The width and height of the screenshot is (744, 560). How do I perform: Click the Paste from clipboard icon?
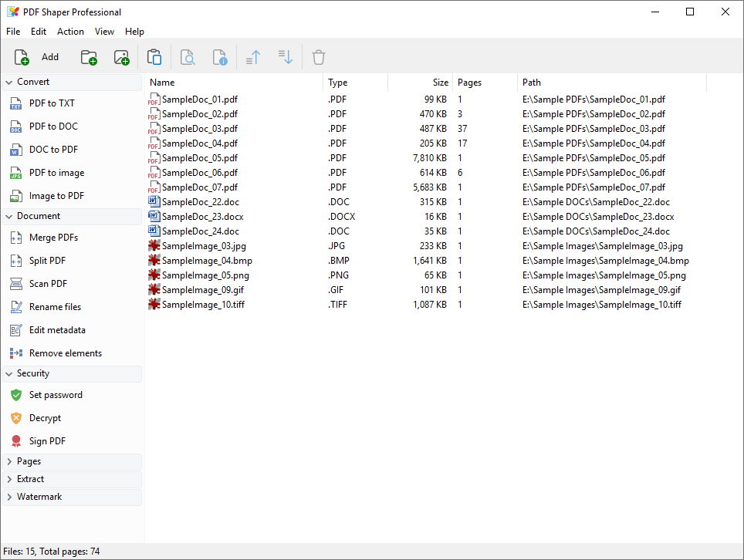coord(154,56)
